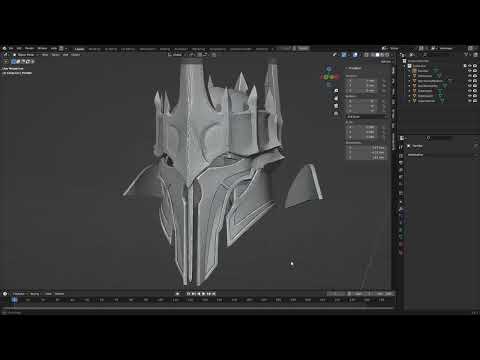
Task: Click the play animation button in timeline
Action: 203,294
